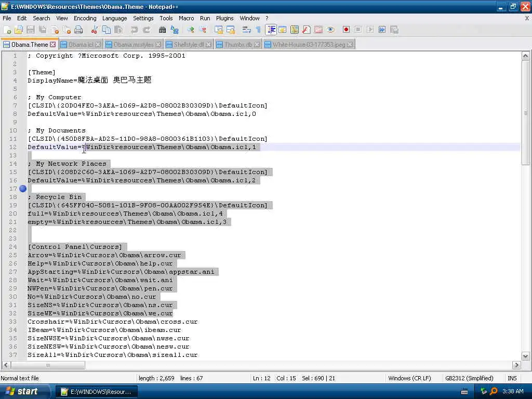Open the Macro menu
The height and width of the screenshot is (399, 532).
[x=187, y=18]
